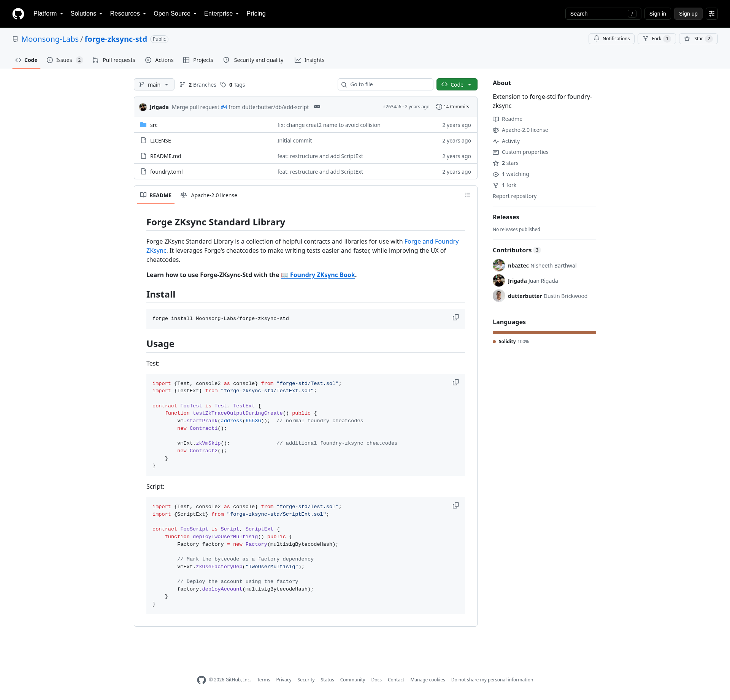Open Notifications for this repository
Viewport: 730px width, 700px height.
611,39
